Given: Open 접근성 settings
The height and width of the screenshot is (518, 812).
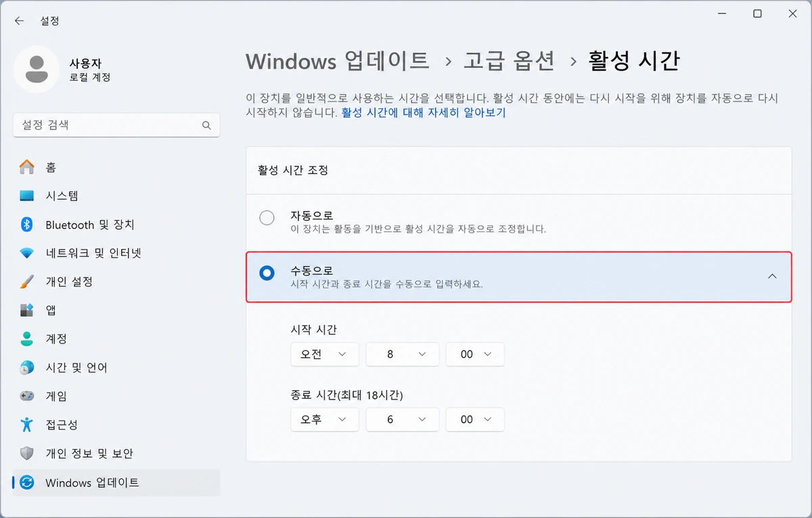Looking at the screenshot, I should [x=116, y=425].
